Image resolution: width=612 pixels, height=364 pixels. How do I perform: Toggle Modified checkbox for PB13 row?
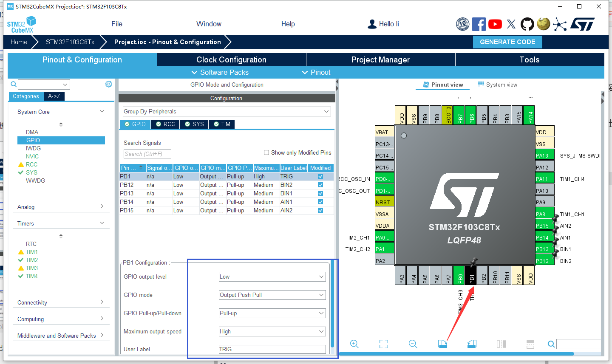point(320,193)
